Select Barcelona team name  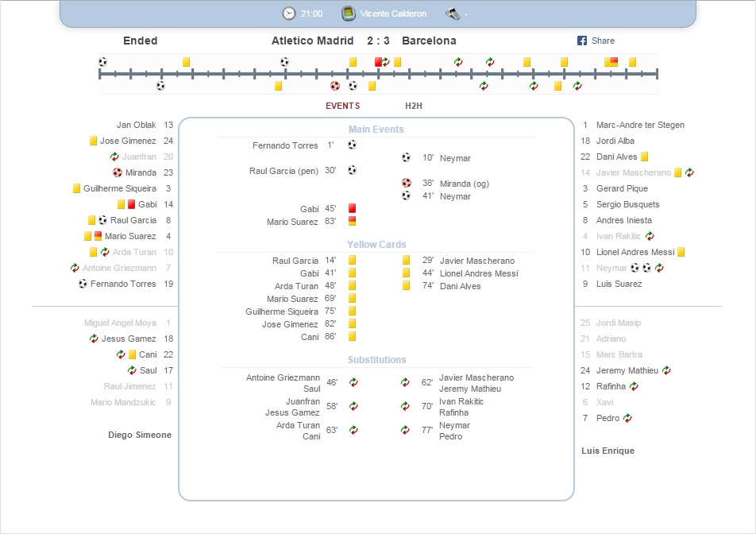(429, 41)
